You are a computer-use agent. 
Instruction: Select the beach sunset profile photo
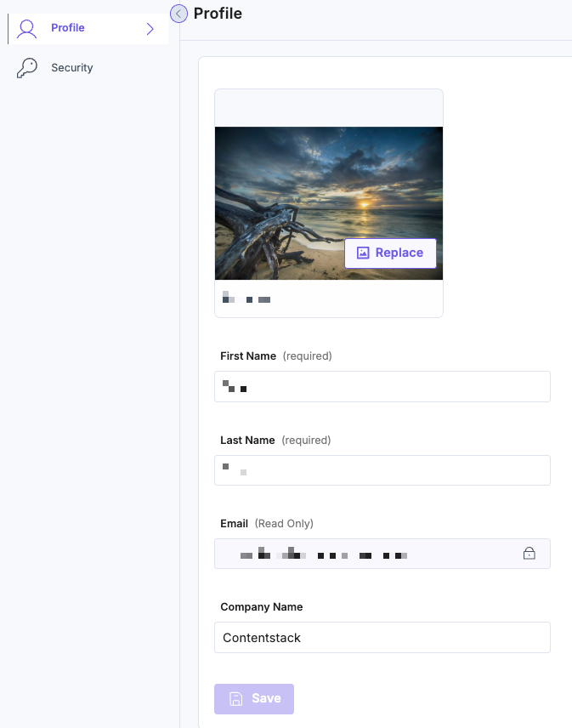point(328,203)
